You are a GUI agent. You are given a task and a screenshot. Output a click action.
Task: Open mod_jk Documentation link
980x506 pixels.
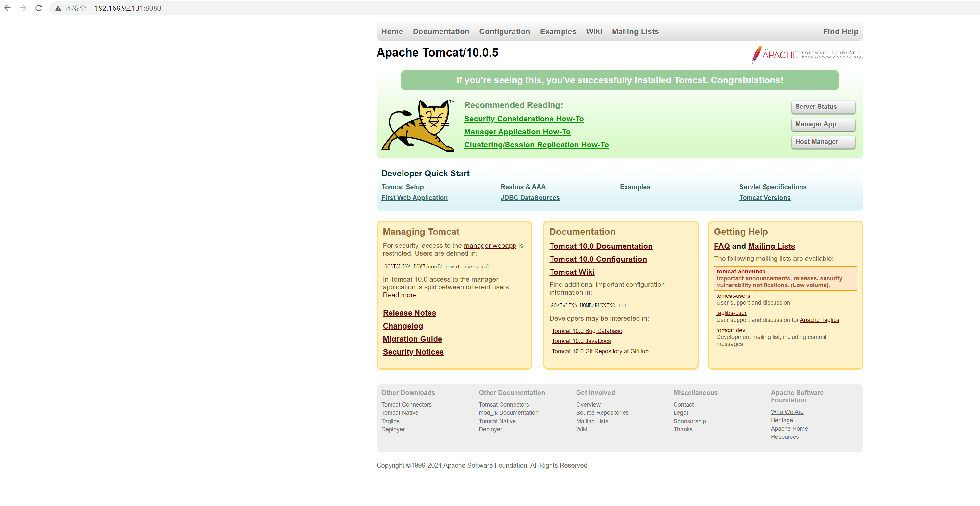pyautogui.click(x=508, y=413)
